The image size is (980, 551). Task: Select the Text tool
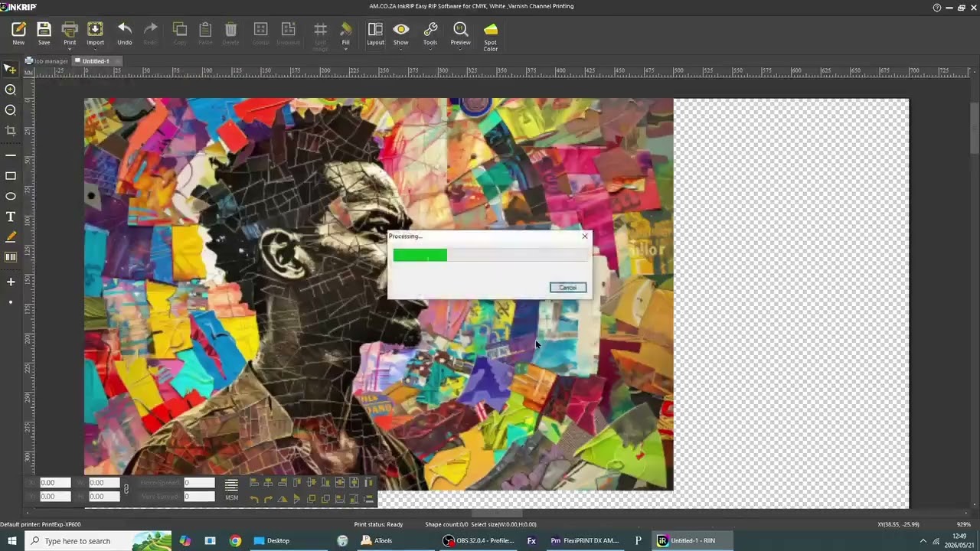coord(11,217)
